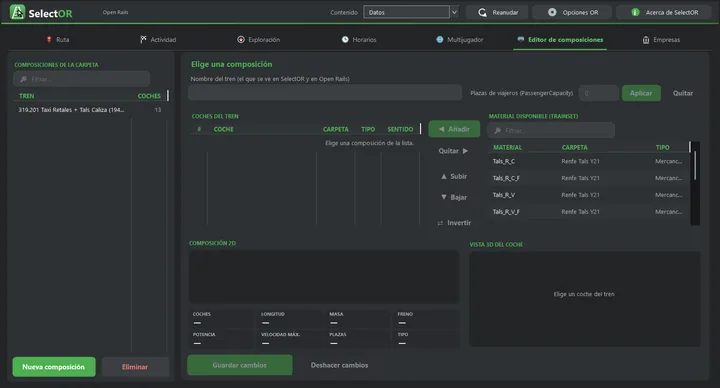Click the Horarios tab clock icon
Viewport: 720px width, 388px height.
coord(345,39)
